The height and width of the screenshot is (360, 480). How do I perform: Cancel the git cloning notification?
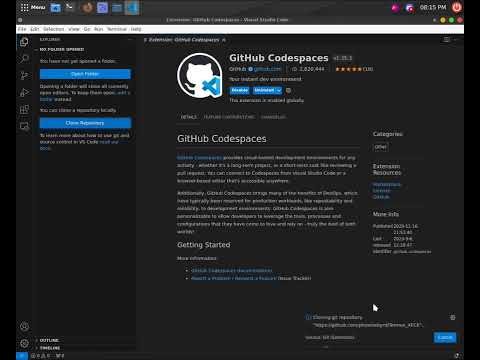click(x=445, y=337)
